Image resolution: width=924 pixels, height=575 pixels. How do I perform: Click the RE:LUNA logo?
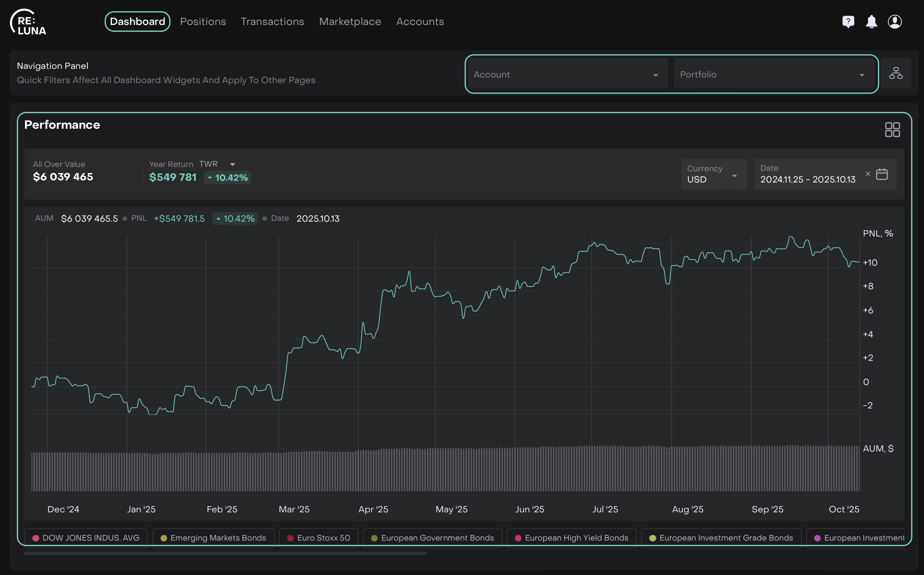tap(28, 22)
